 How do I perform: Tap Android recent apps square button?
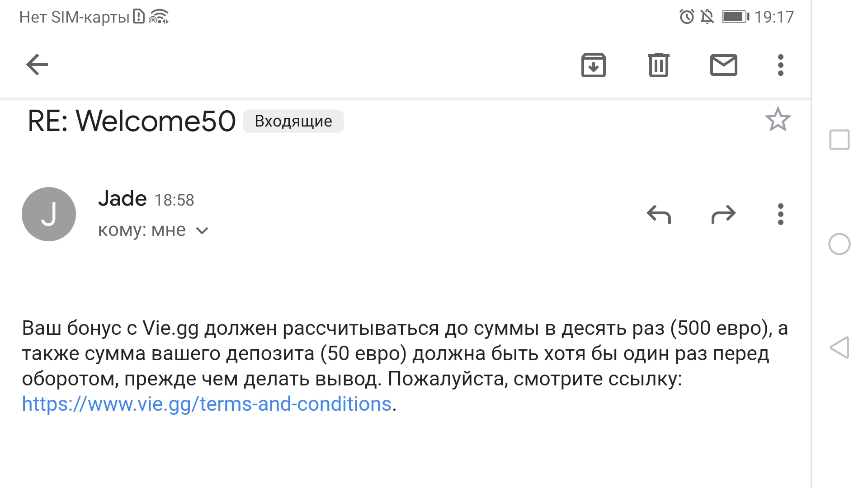click(x=840, y=140)
